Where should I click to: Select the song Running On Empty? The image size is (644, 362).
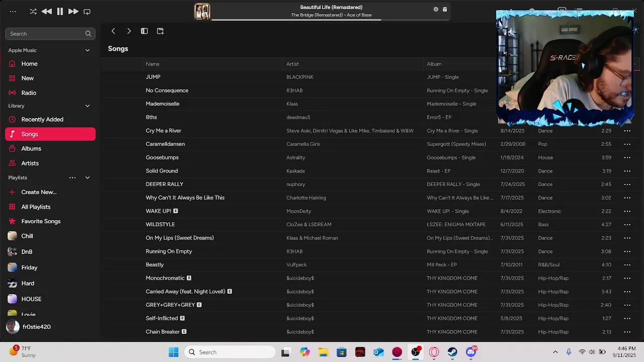click(169, 251)
